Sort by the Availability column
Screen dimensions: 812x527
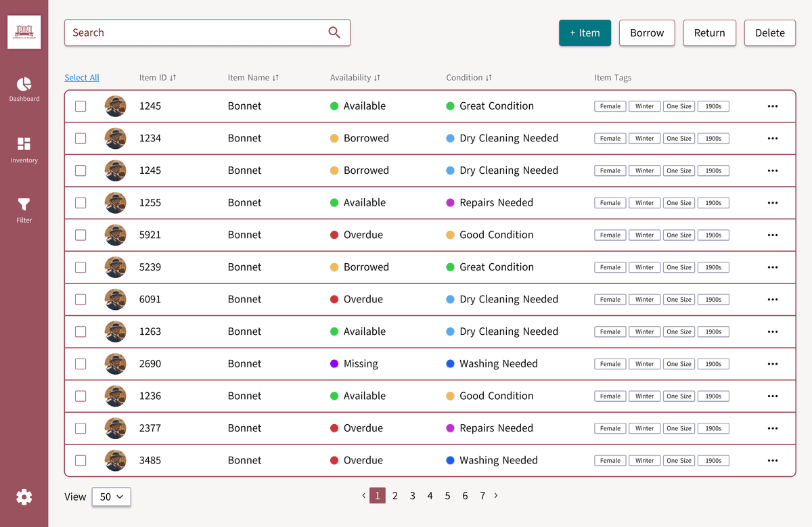pos(355,78)
